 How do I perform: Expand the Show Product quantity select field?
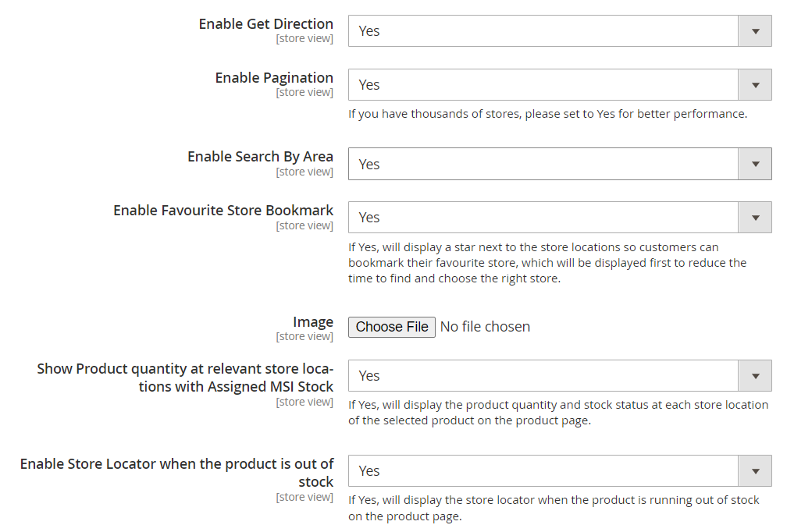(x=543, y=376)
